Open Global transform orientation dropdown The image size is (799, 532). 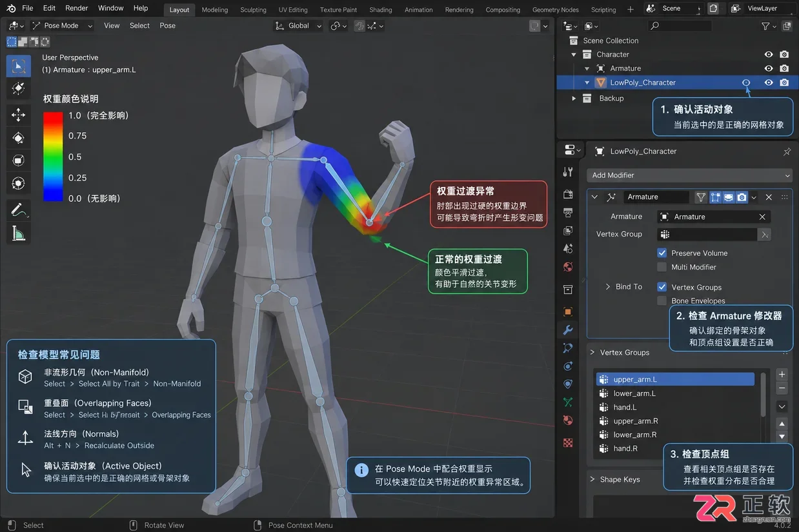pos(298,26)
